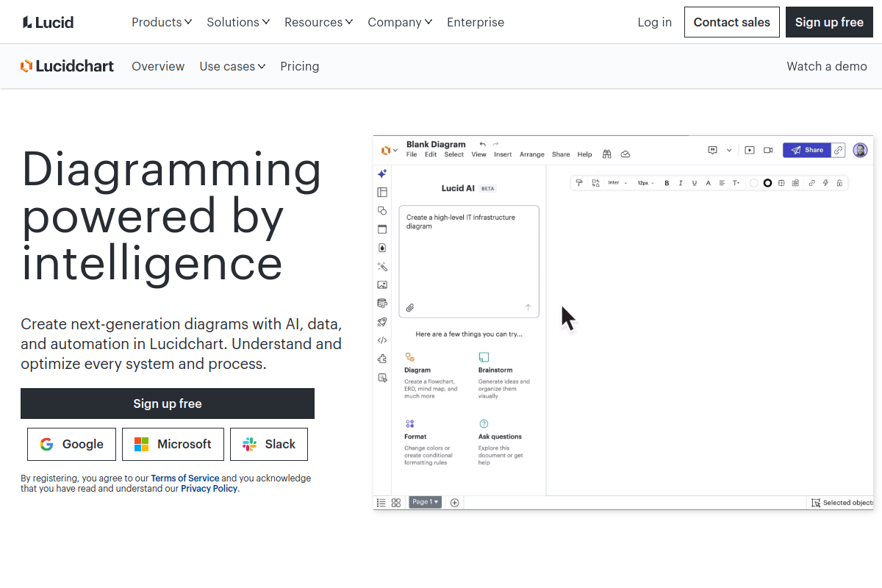Click the paint roller format painter icon
Viewport: 882px width, 588px height.
tap(579, 183)
